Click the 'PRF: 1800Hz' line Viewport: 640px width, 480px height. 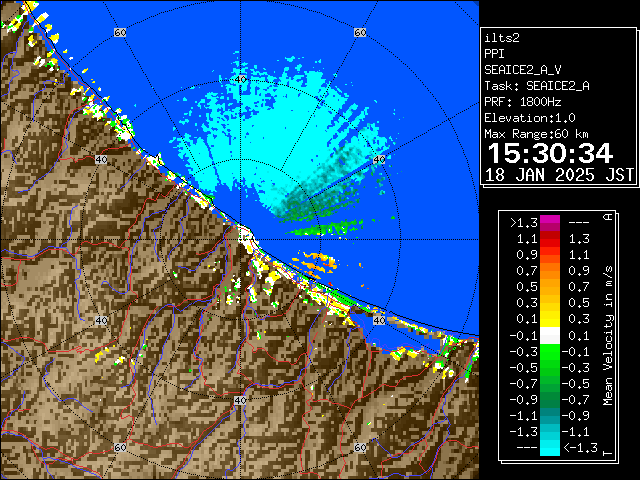coord(522,102)
